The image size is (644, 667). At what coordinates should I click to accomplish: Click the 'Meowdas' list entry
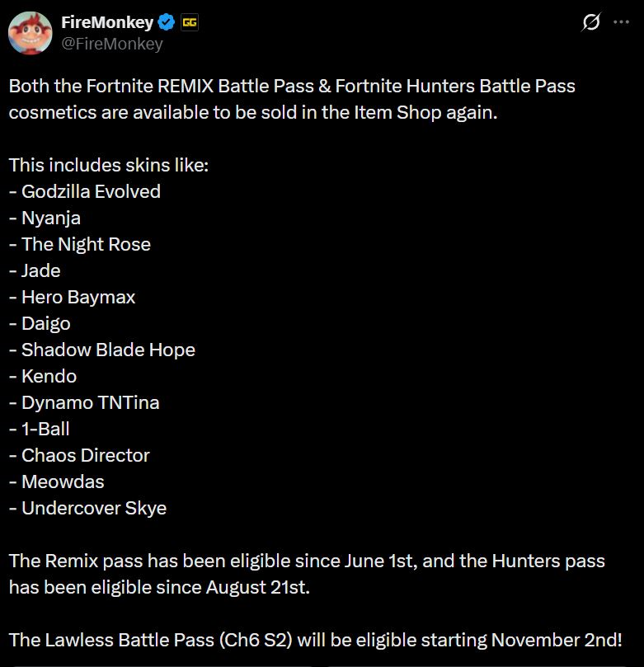(x=57, y=482)
